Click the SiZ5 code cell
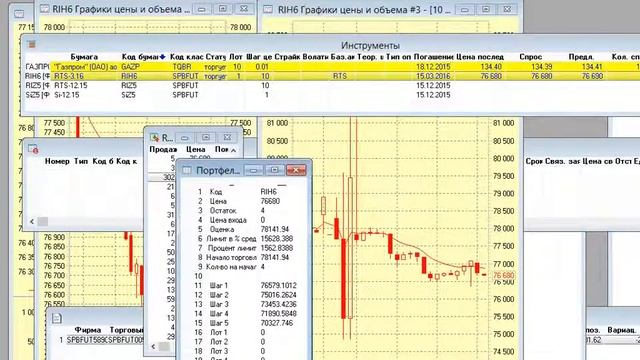 (x=128, y=95)
